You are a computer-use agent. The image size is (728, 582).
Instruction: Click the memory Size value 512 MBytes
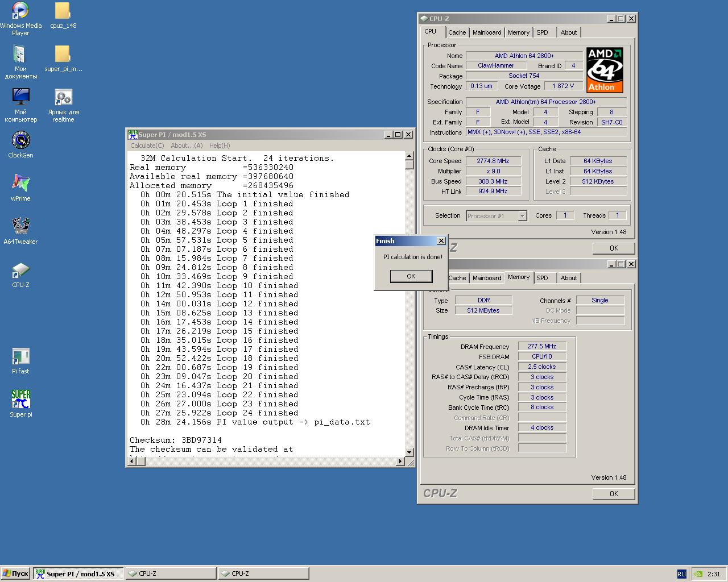tap(483, 310)
